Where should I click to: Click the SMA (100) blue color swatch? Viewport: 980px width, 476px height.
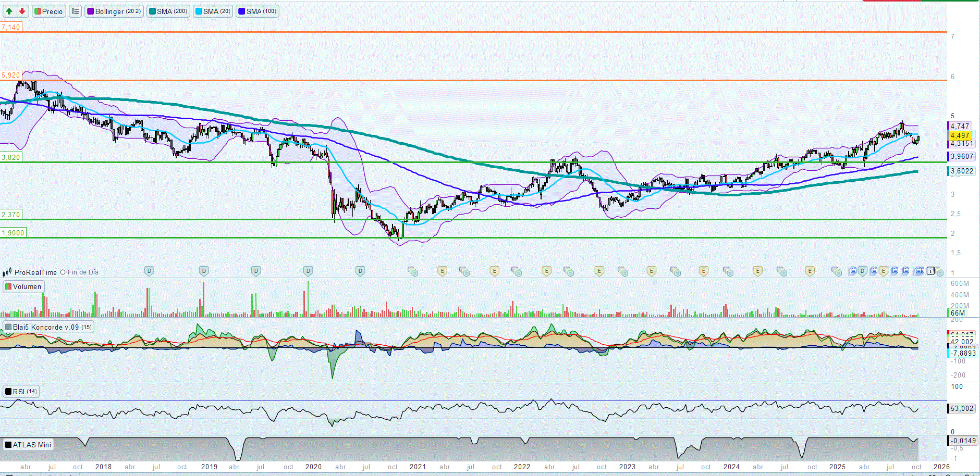click(242, 11)
